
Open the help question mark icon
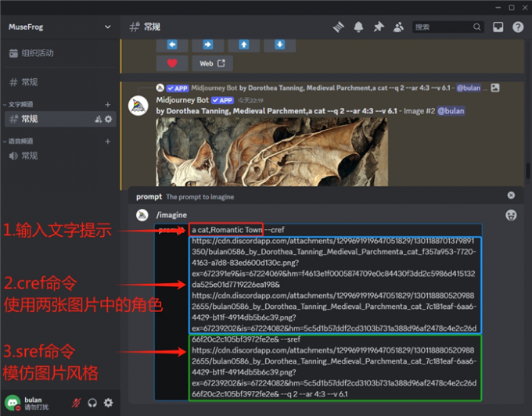tap(518, 27)
